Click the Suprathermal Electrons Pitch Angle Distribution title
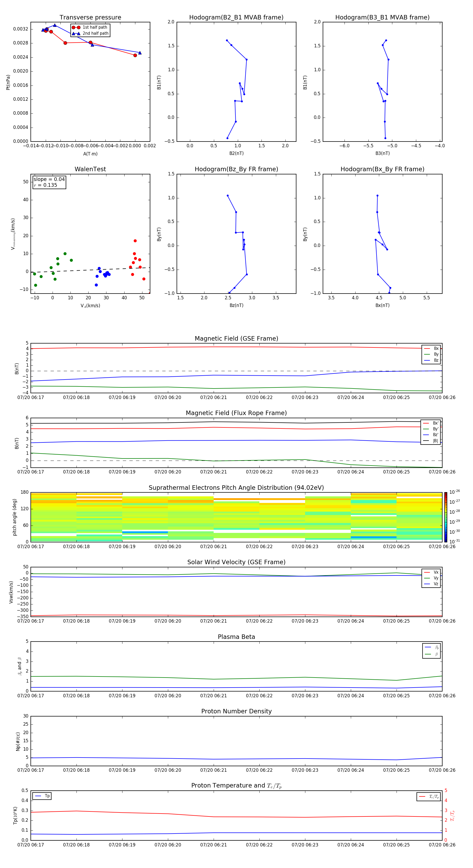Screen dimensions: 473x868 (236, 488)
